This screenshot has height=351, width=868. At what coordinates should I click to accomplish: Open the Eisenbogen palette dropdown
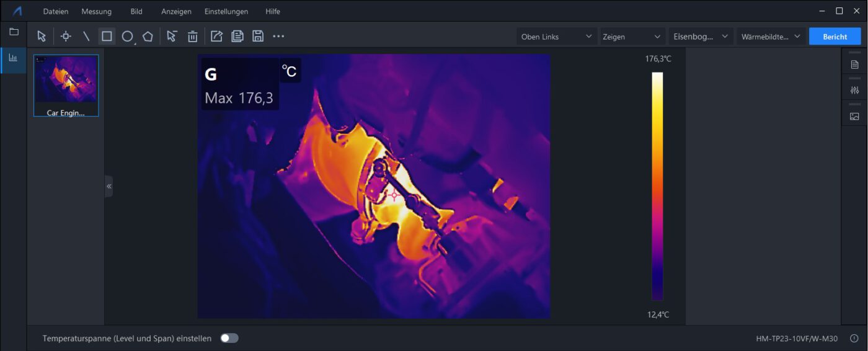(701, 37)
